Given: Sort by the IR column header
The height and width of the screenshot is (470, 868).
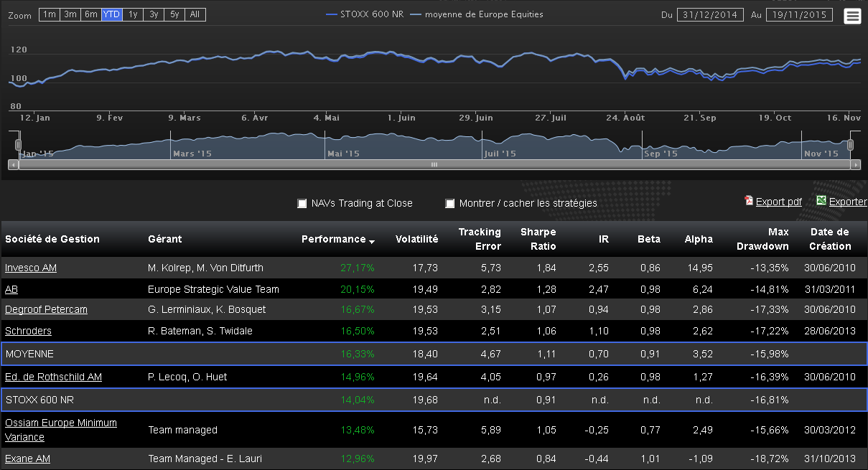Looking at the screenshot, I should tap(603, 239).
